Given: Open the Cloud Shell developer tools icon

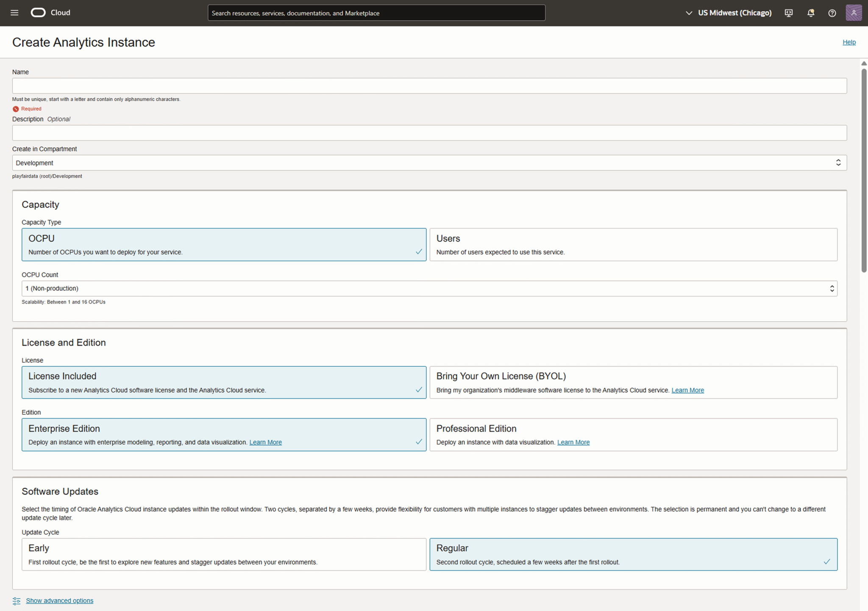Looking at the screenshot, I should click(x=788, y=13).
